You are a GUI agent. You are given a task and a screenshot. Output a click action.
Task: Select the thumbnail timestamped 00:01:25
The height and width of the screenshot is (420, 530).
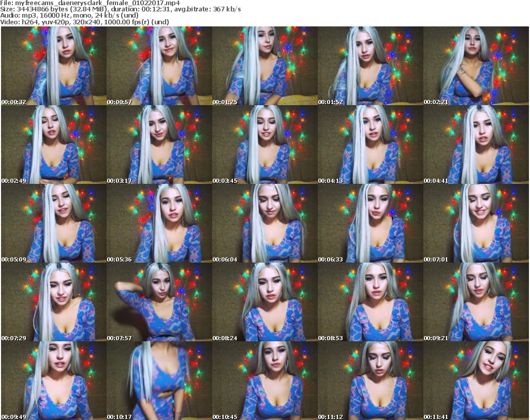(265, 66)
